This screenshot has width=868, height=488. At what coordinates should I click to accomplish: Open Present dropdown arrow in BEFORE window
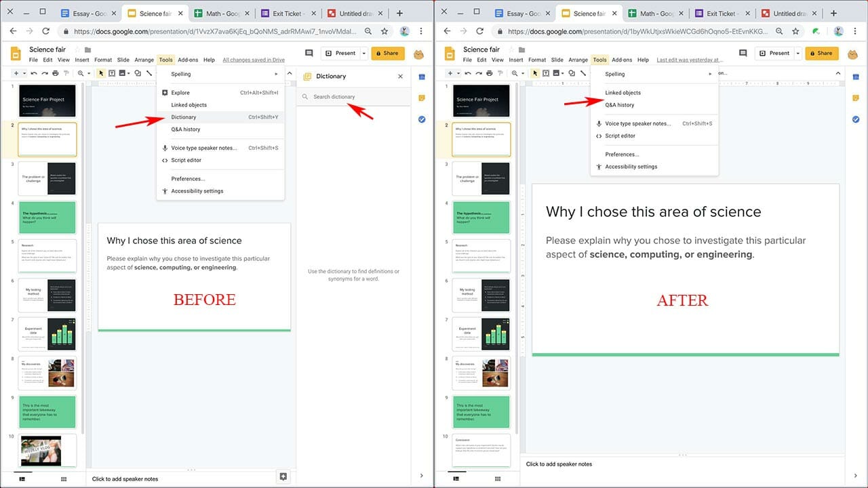pos(363,54)
